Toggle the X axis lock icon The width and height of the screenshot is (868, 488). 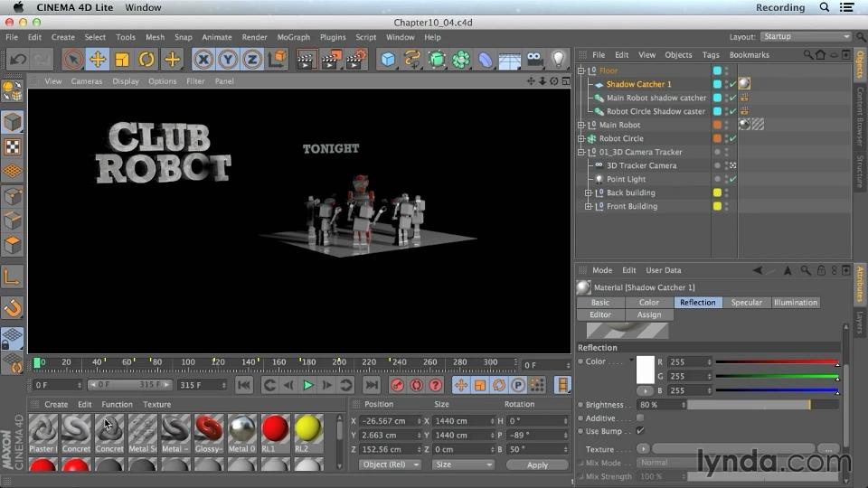pyautogui.click(x=203, y=60)
